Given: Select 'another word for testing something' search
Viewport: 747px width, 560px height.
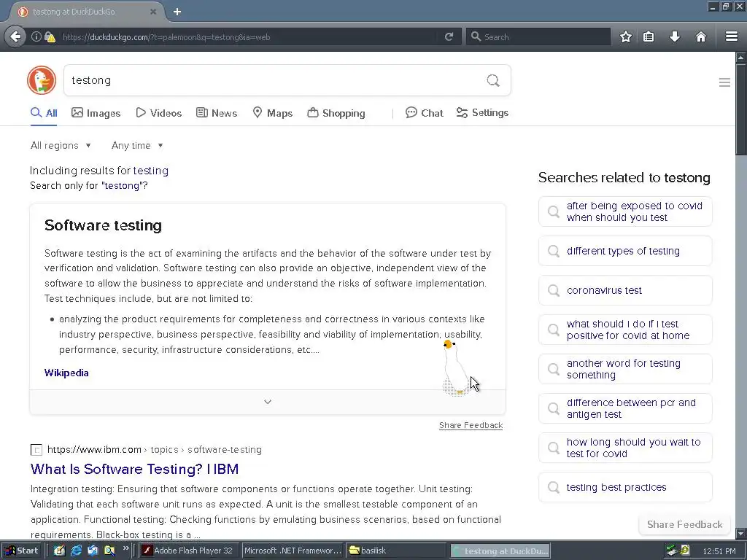Looking at the screenshot, I should 625,369.
